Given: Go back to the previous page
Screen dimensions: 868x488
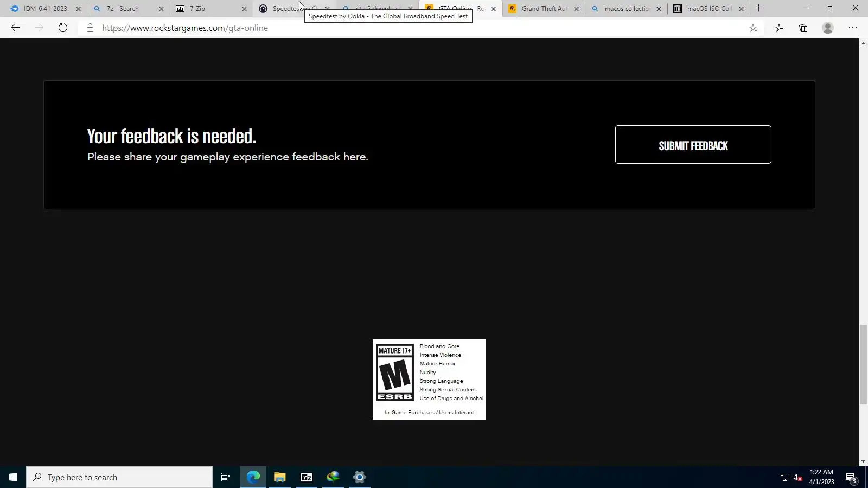Looking at the screenshot, I should click(x=15, y=28).
